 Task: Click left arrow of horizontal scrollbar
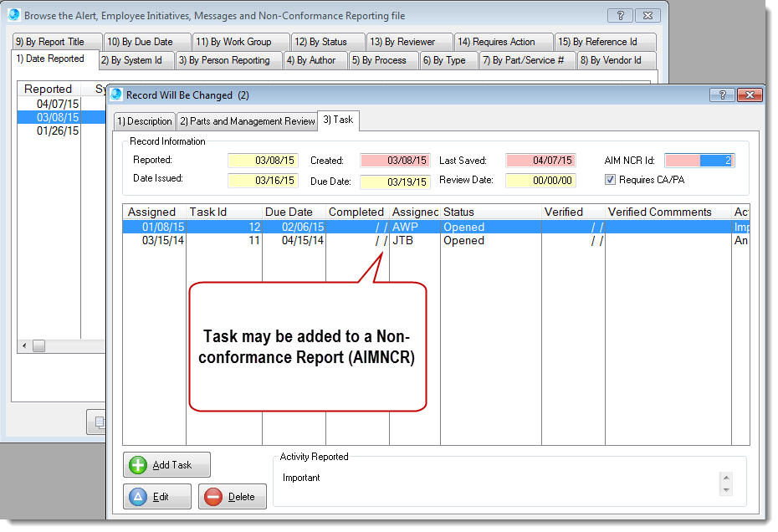pyautogui.click(x=24, y=346)
